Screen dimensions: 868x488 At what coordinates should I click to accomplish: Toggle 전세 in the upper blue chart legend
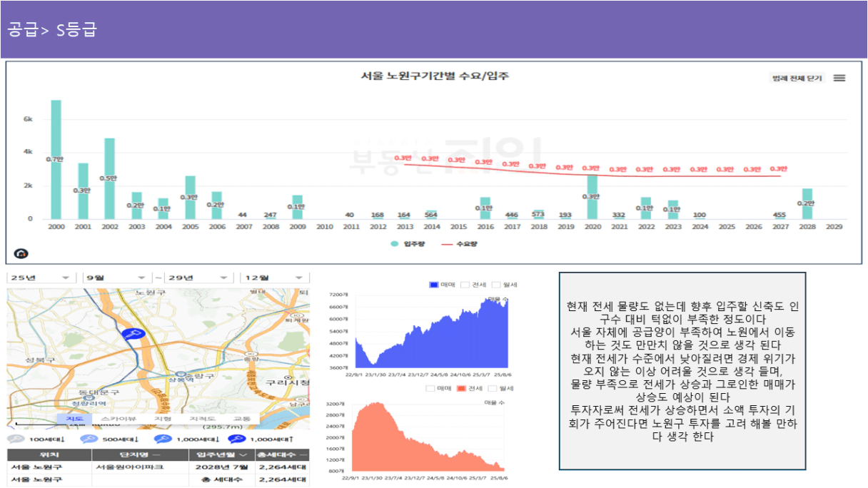pos(475,285)
